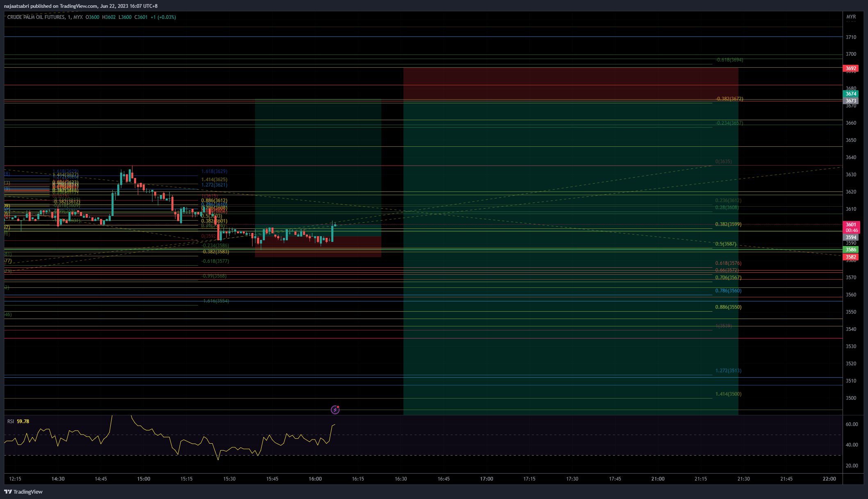Click the red 3692 price tag
Viewport: 868px width, 499px height.
pyautogui.click(x=851, y=68)
